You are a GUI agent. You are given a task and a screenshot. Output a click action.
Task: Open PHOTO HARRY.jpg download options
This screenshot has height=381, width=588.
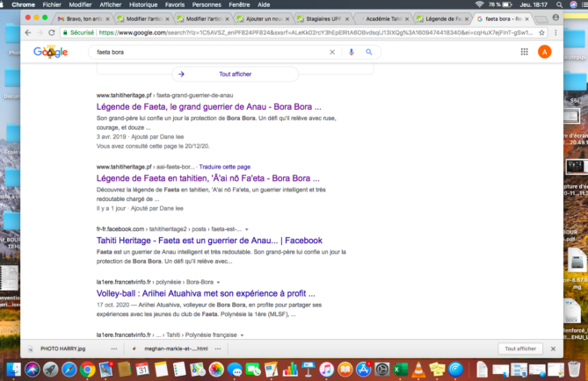pyautogui.click(x=114, y=349)
